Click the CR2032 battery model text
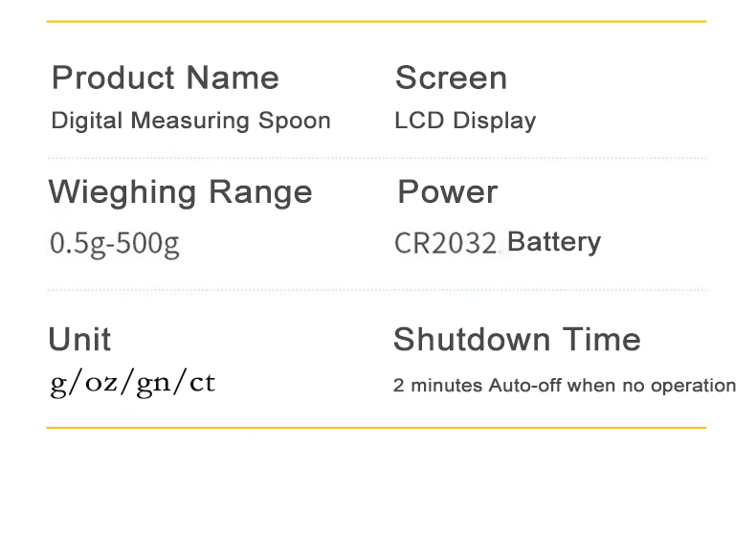 [445, 243]
